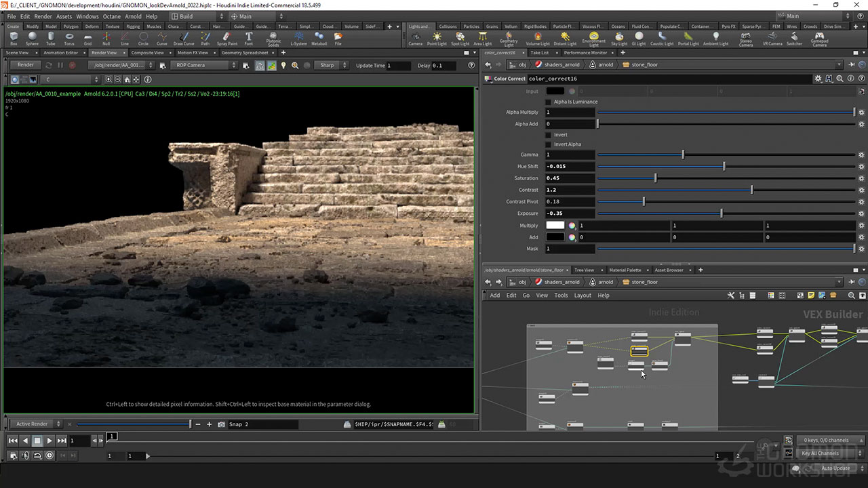Image resolution: width=868 pixels, height=488 pixels.
Task: Open the Windows menu
Action: coord(87,16)
